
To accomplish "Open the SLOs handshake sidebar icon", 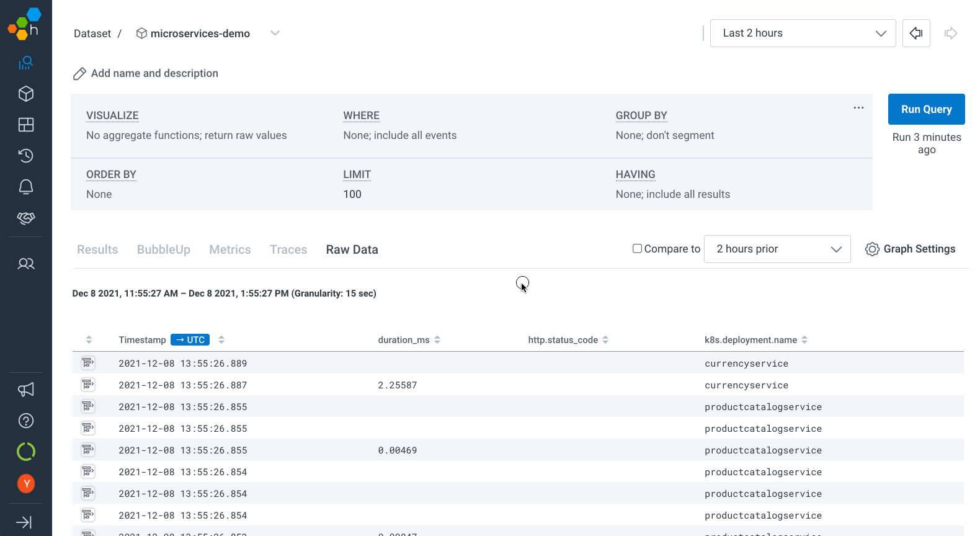I will (26, 218).
